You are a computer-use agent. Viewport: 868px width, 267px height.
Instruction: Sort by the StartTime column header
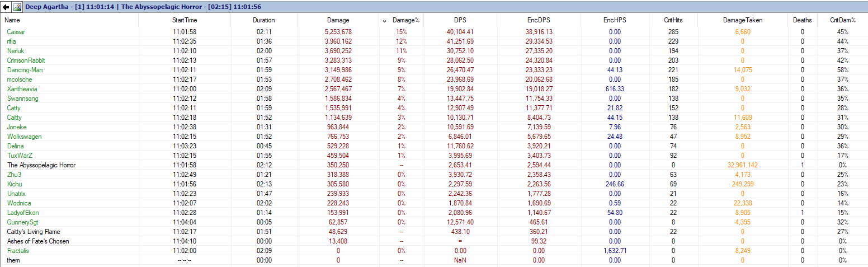(185, 20)
